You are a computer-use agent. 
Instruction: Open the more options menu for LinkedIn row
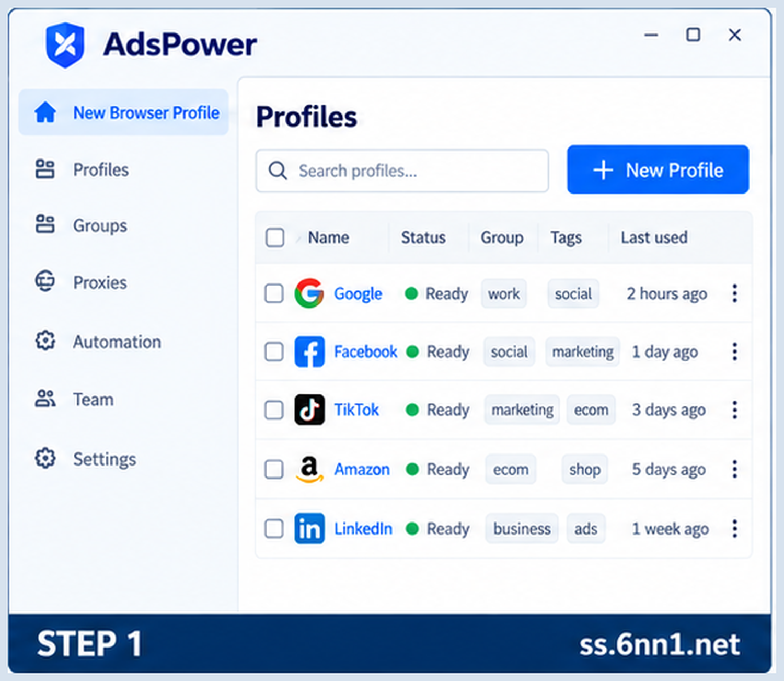[735, 529]
